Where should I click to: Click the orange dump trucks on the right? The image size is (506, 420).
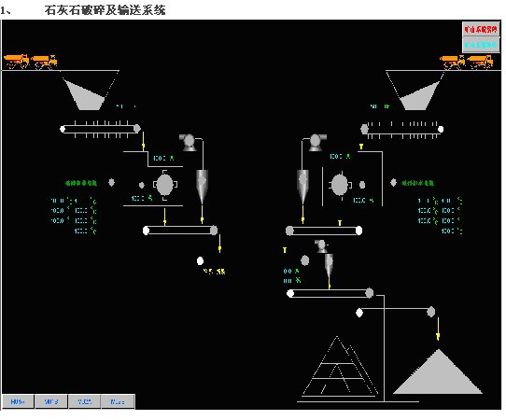466,62
